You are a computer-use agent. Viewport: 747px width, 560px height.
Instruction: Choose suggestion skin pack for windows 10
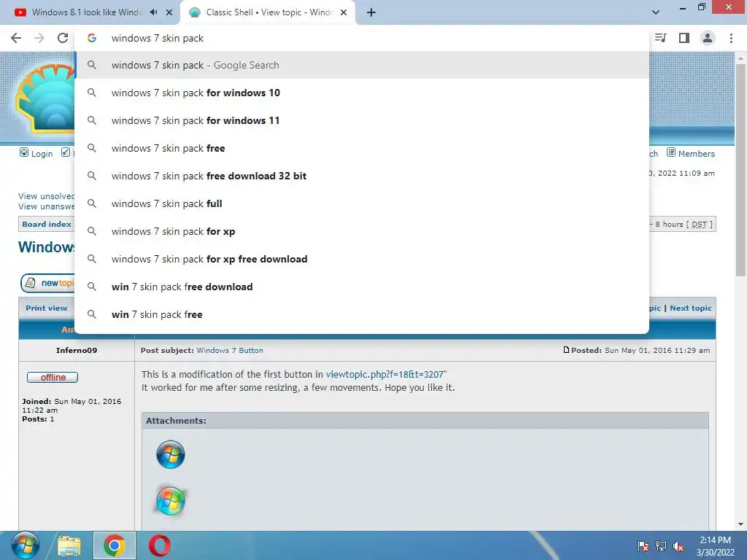362,93
